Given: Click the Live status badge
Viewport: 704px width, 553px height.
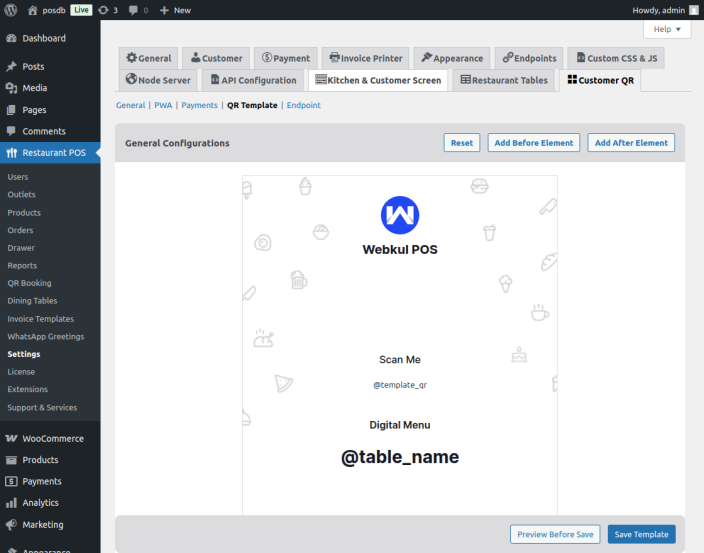Looking at the screenshot, I should pyautogui.click(x=81, y=10).
